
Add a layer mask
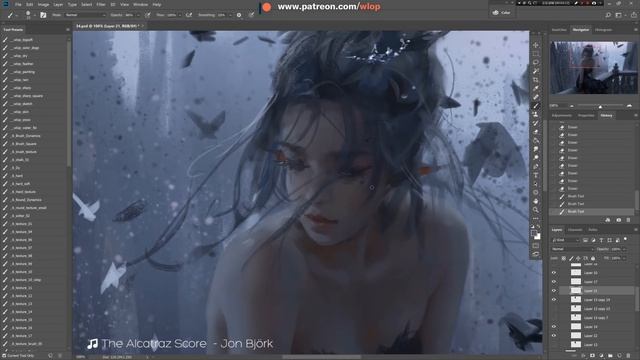pos(592,356)
